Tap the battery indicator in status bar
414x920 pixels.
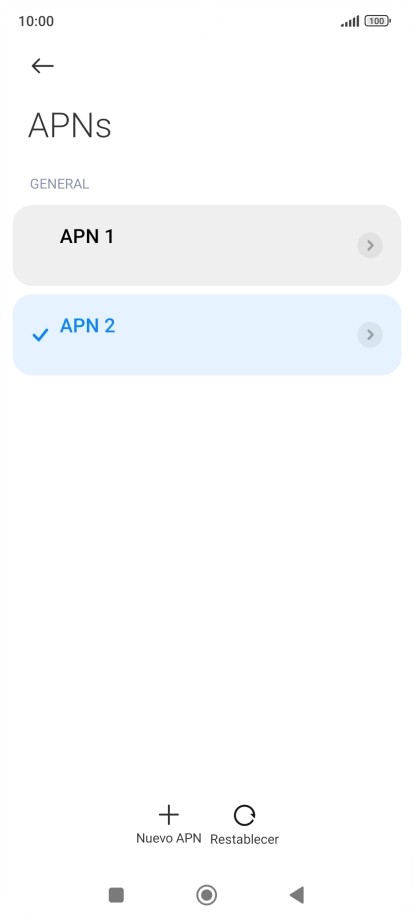[377, 21]
